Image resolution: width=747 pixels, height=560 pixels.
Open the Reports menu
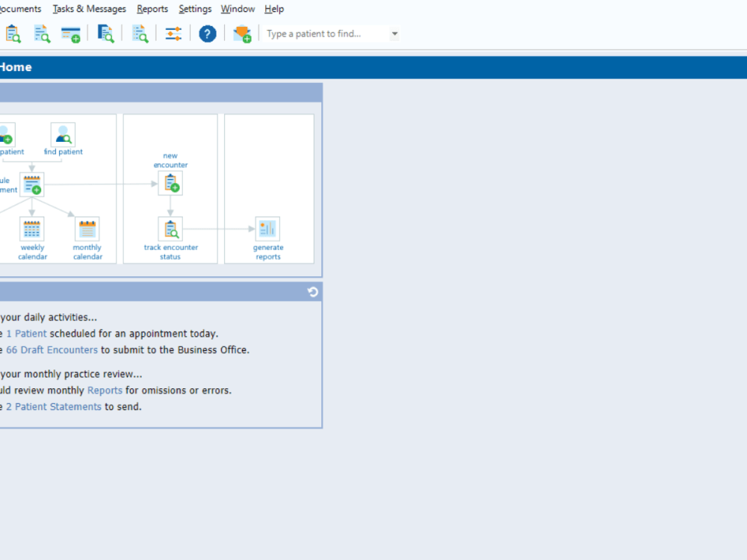point(152,9)
